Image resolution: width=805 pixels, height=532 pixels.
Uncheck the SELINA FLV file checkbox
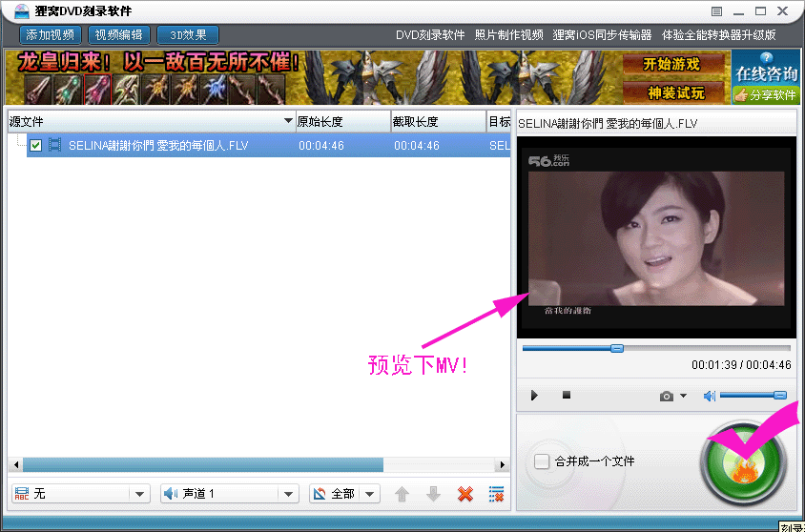35,145
